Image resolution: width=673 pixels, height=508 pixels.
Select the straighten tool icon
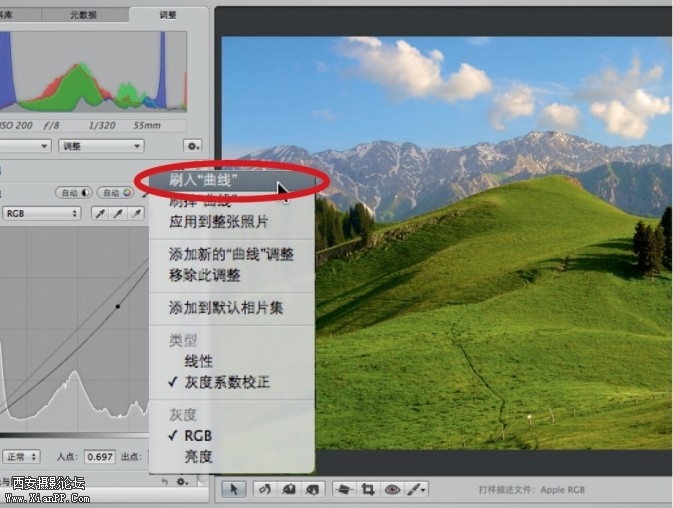(343, 489)
